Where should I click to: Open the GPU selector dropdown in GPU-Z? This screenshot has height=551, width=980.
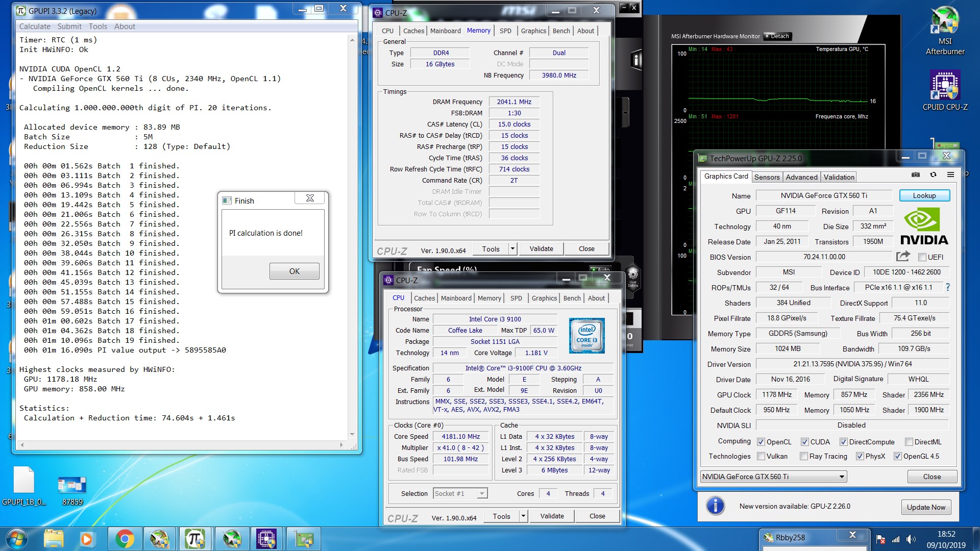(773, 477)
